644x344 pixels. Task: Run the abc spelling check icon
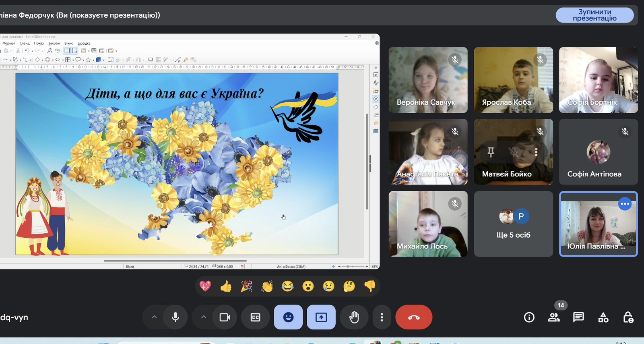[x=57, y=51]
